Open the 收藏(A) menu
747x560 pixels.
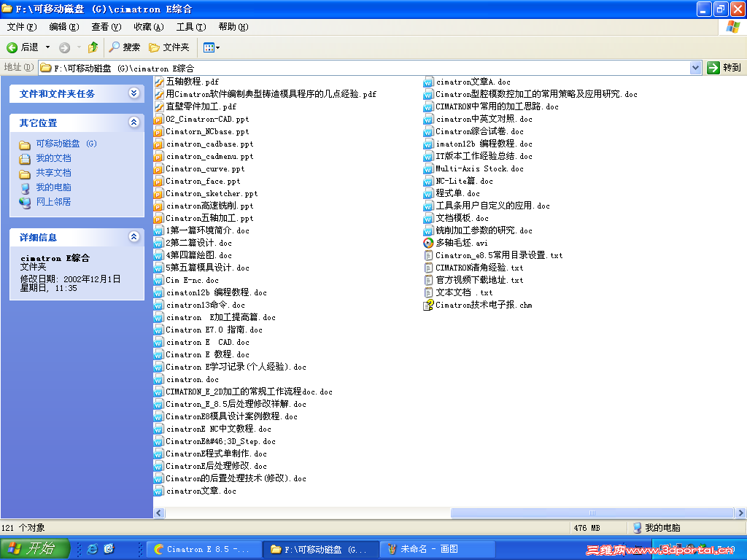(149, 27)
